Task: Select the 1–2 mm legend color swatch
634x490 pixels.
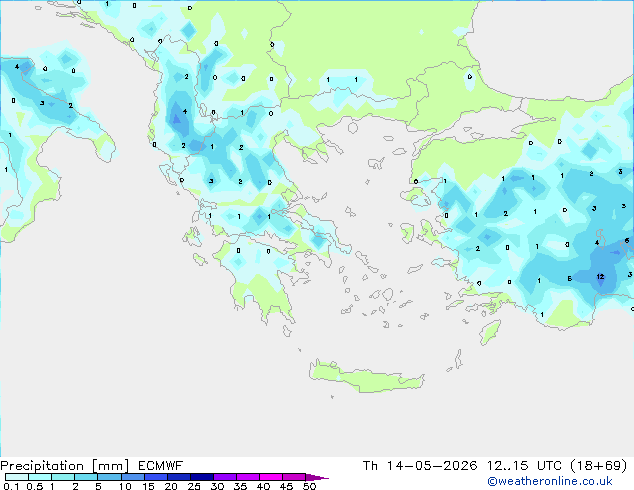Action: (63, 477)
